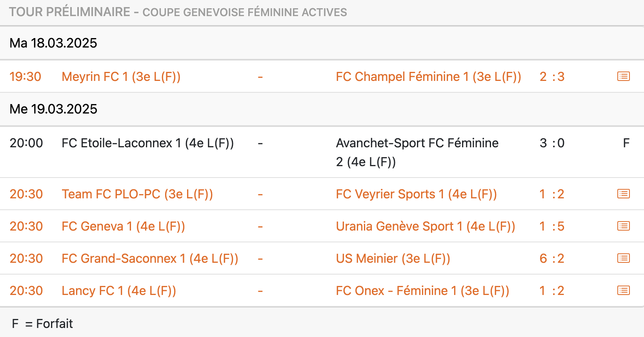Click Team FC PLO-PC team name
The width and height of the screenshot is (644, 337).
(137, 194)
